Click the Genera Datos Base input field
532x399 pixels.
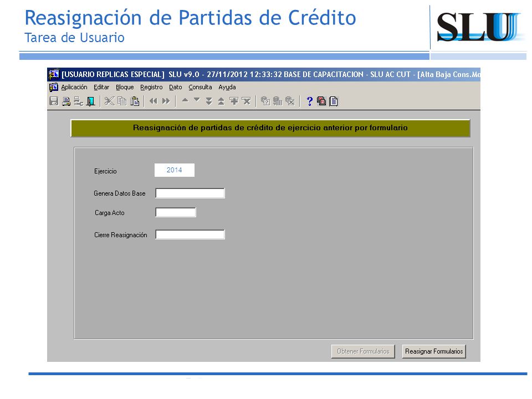(190, 193)
